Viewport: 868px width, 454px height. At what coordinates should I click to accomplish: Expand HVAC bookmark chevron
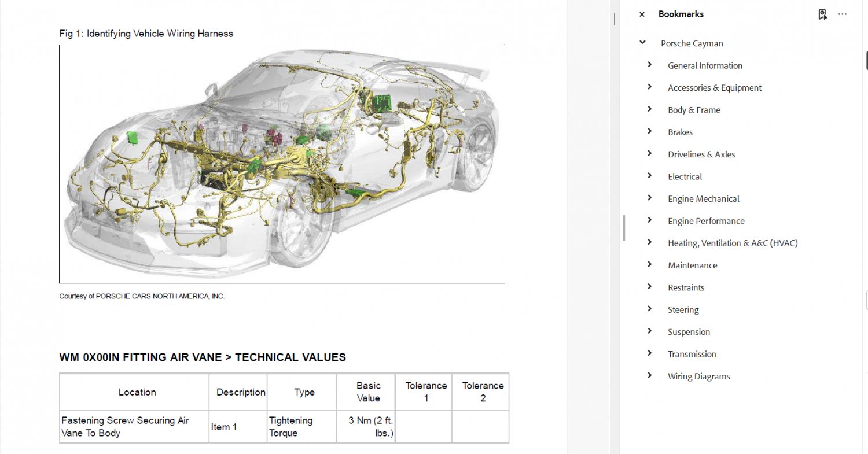click(650, 242)
